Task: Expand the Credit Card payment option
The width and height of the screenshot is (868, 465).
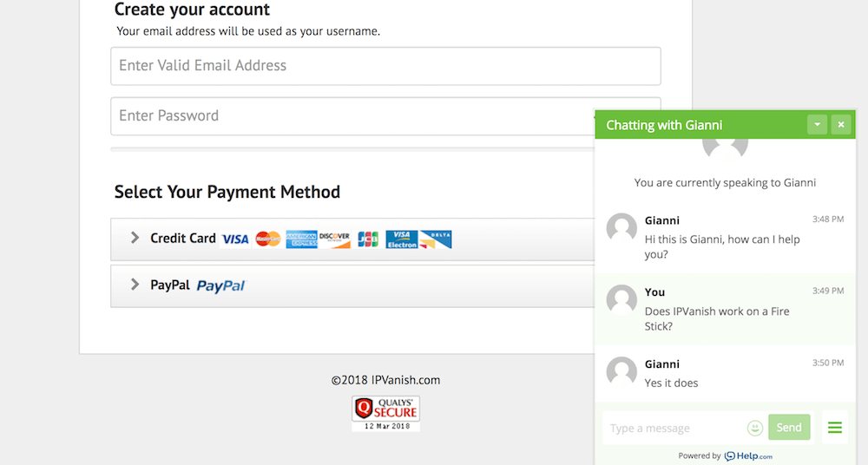Action: pos(352,239)
